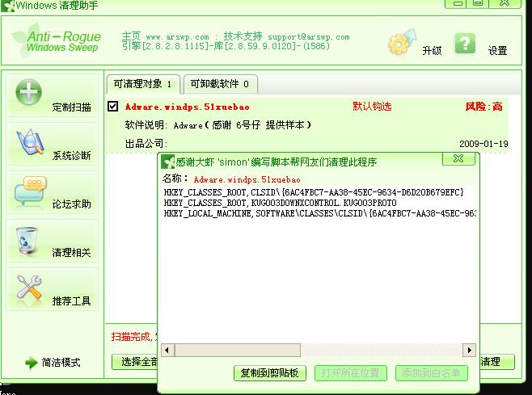Image resolution: width=532 pixels, height=395 pixels.
Task: Select KUGOO3DOWNXCONTROL.KUGOO3PROTO registry line
Action: pyautogui.click(x=281, y=203)
